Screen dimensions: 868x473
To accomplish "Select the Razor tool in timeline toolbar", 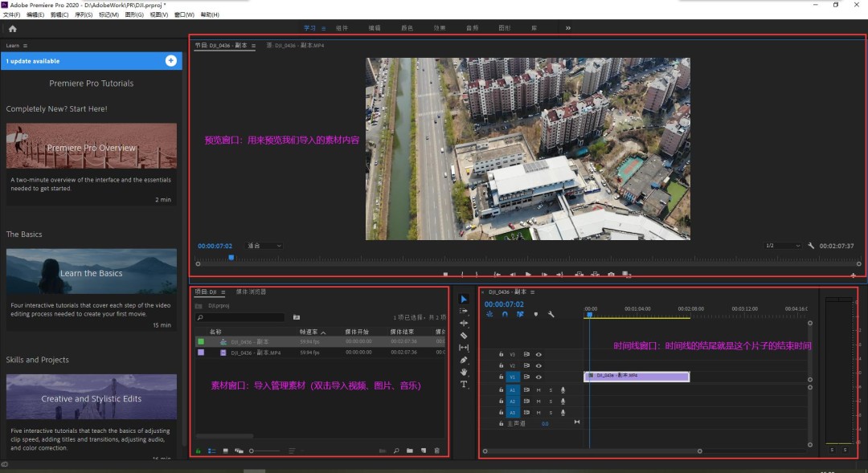I will pos(464,335).
